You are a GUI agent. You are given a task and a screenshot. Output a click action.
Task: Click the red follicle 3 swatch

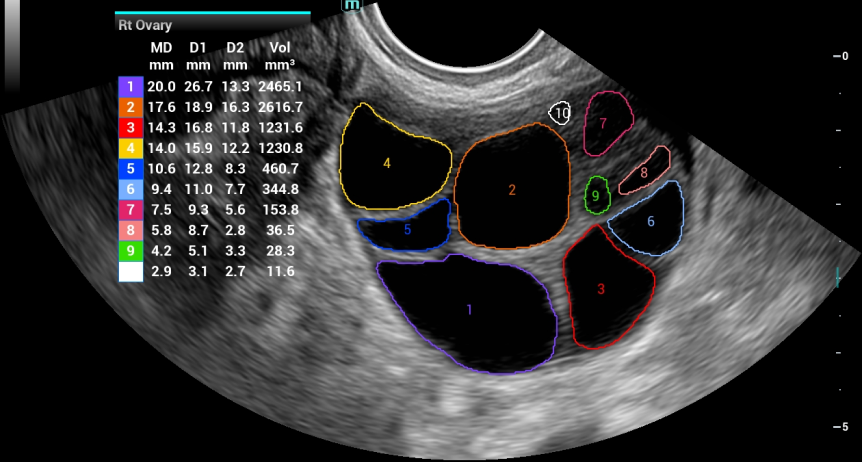[130, 128]
